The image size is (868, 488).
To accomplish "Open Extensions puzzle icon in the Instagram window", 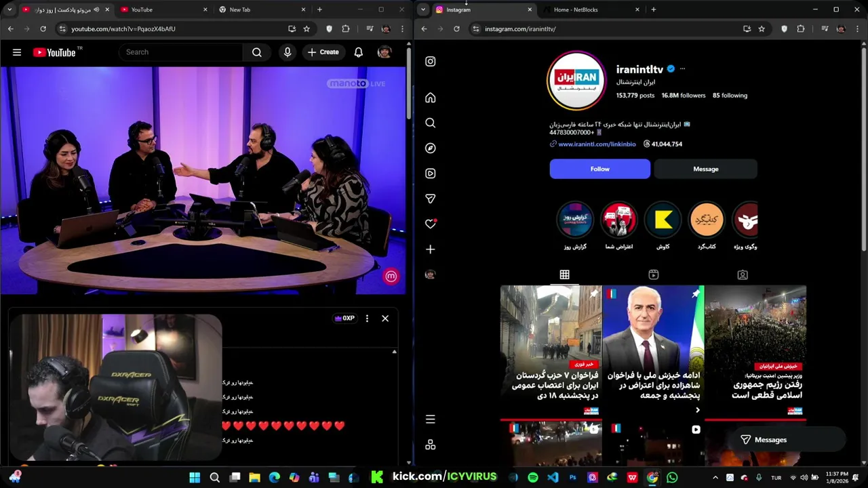I will (801, 29).
